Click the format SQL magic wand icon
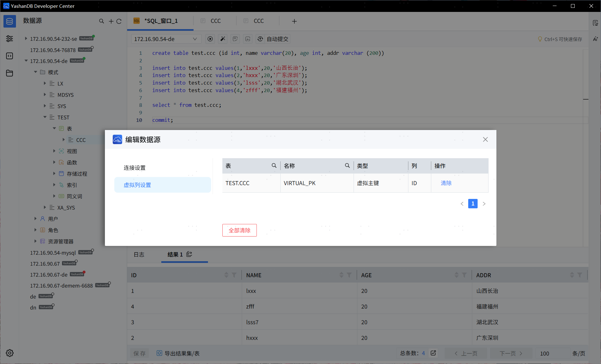 (223, 39)
